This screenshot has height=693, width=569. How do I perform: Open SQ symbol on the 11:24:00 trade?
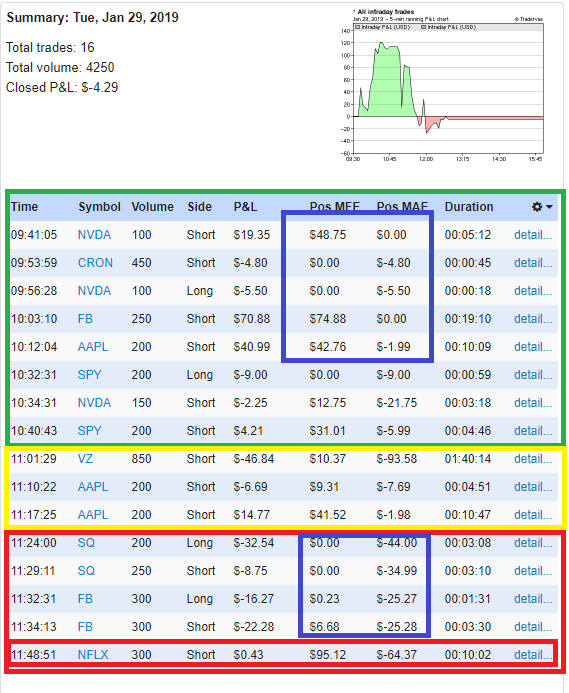[86, 543]
